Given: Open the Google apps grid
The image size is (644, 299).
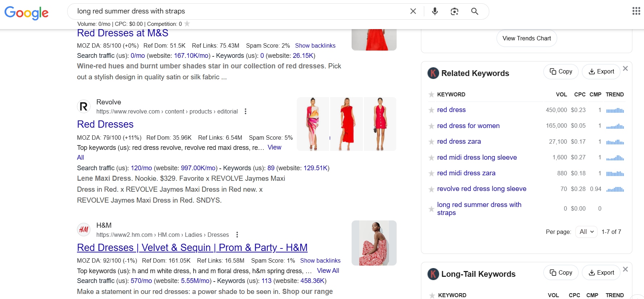Looking at the screenshot, I should tap(636, 11).
